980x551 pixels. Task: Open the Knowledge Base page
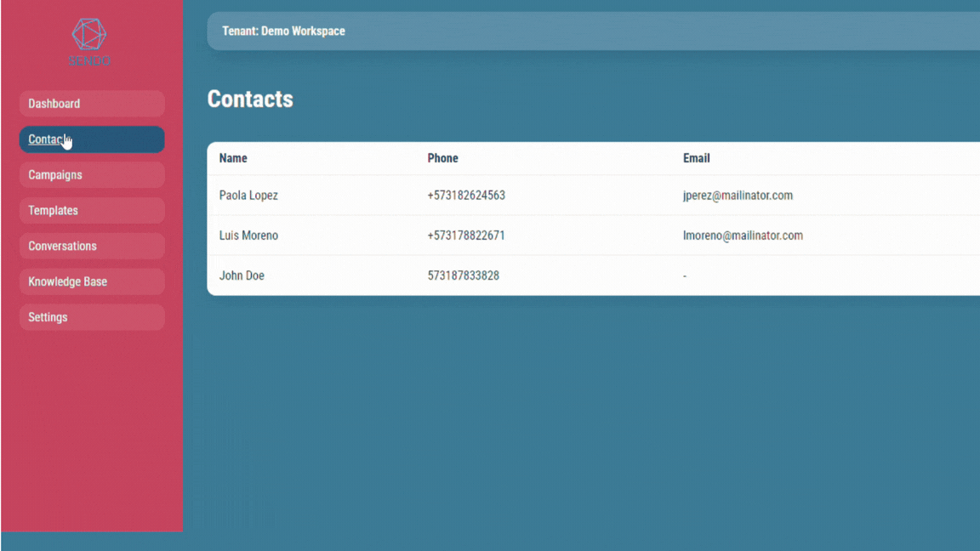click(92, 281)
